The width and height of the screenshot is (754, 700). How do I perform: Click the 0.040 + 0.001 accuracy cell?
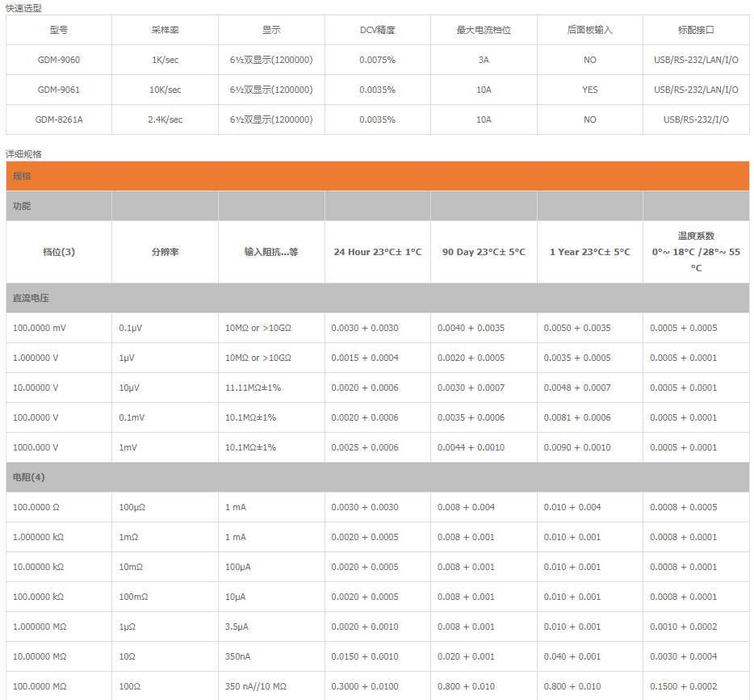coord(590,656)
